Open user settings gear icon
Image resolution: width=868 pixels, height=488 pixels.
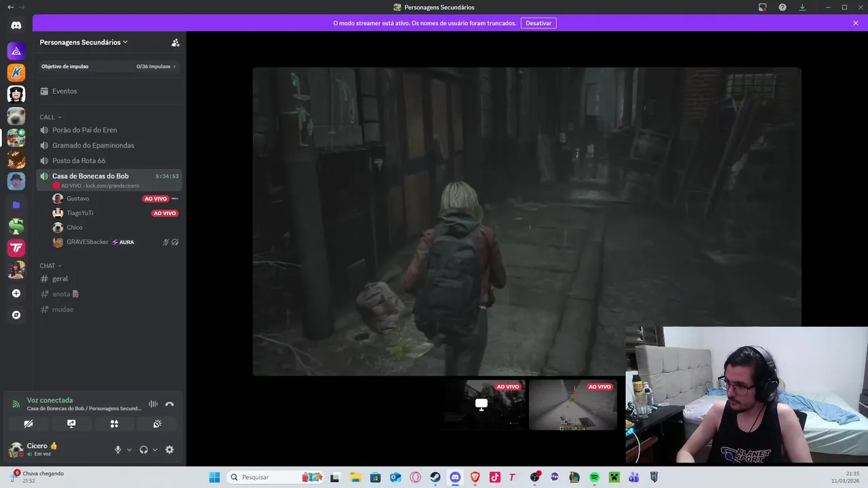point(170,449)
